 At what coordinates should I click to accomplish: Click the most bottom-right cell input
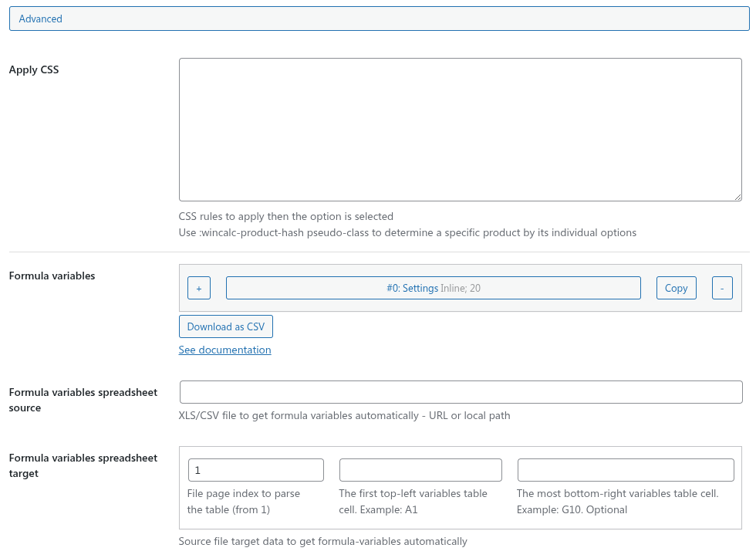(625, 470)
